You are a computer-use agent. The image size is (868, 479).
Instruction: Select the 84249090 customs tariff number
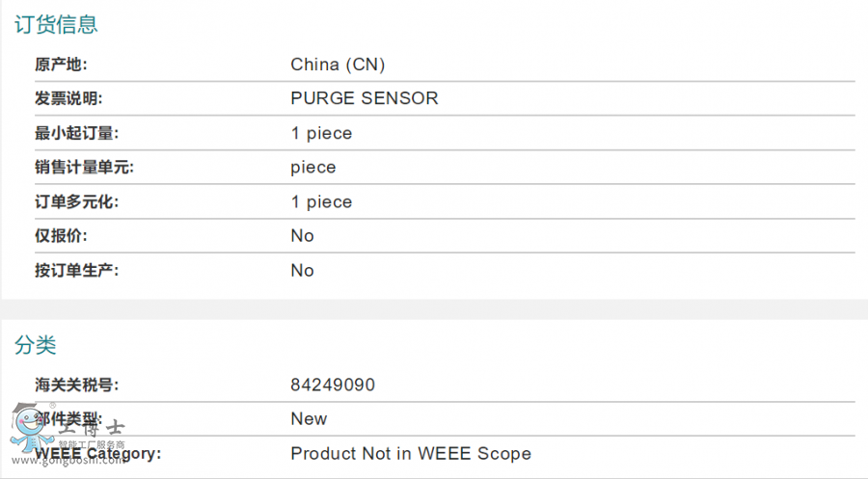[x=333, y=386]
